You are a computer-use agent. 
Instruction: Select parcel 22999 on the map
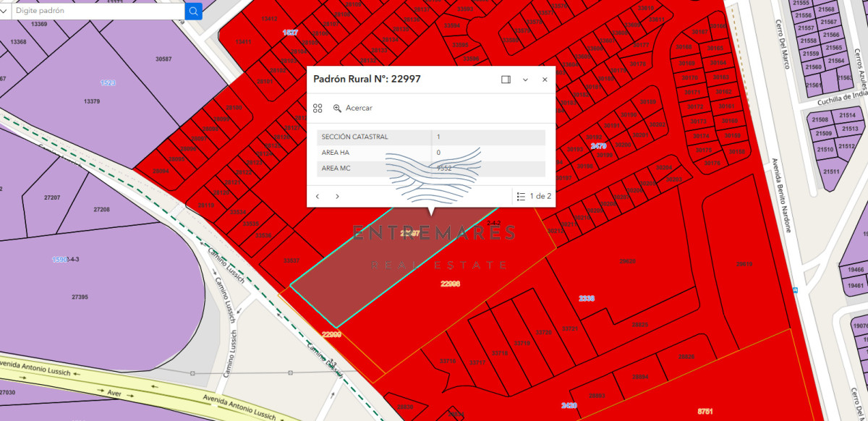331,334
